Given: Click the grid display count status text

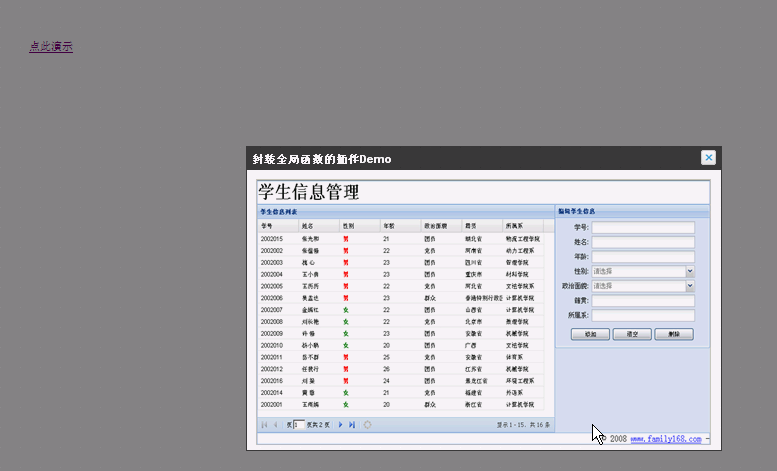Looking at the screenshot, I should click(523, 425).
